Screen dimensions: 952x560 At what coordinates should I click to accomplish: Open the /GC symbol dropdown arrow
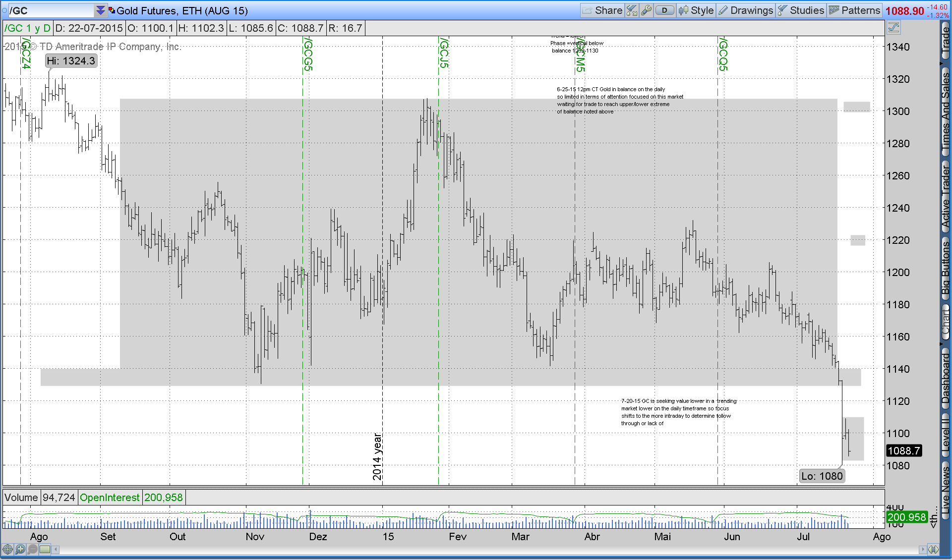pos(101,10)
